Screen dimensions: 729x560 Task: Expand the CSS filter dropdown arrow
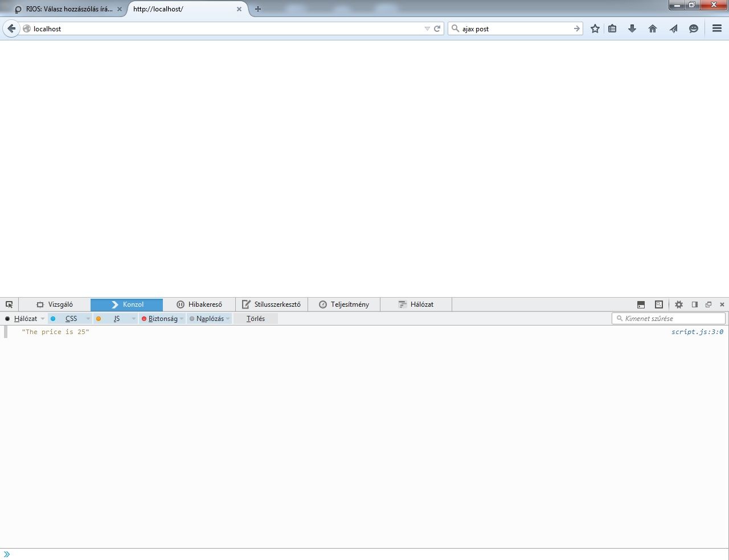[x=88, y=319]
